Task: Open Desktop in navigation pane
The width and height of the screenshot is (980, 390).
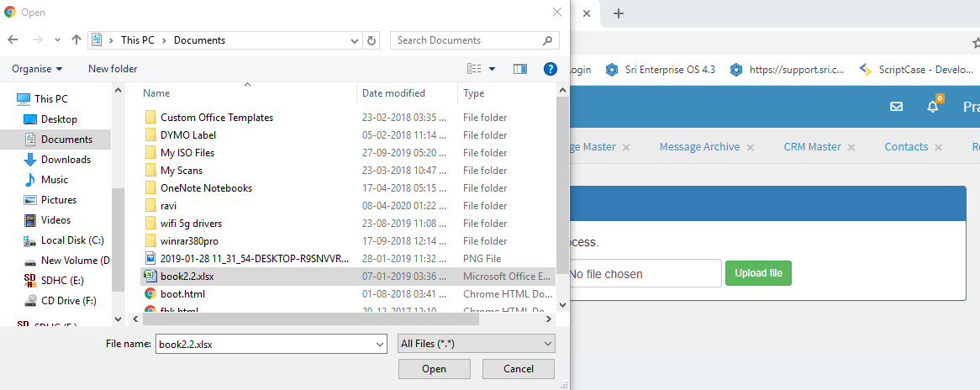Action: (50, 119)
